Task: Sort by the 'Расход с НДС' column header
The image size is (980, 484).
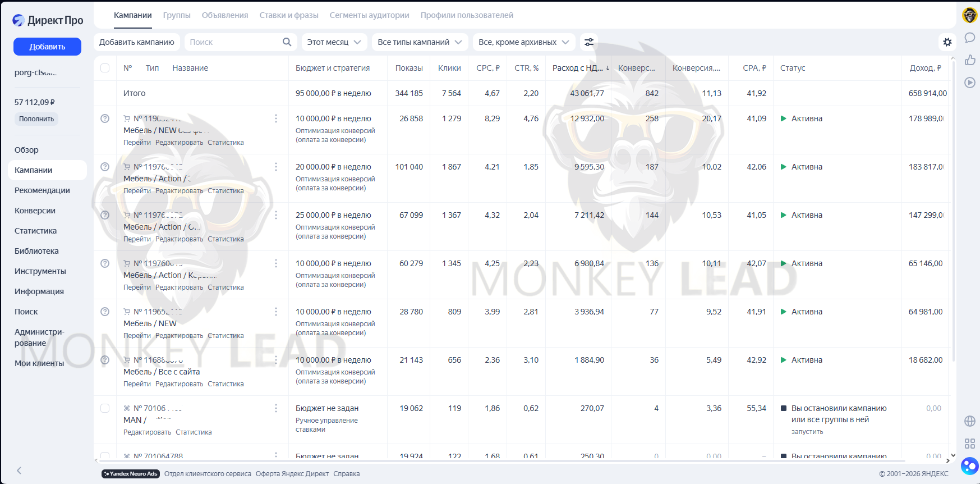Action: click(580, 68)
